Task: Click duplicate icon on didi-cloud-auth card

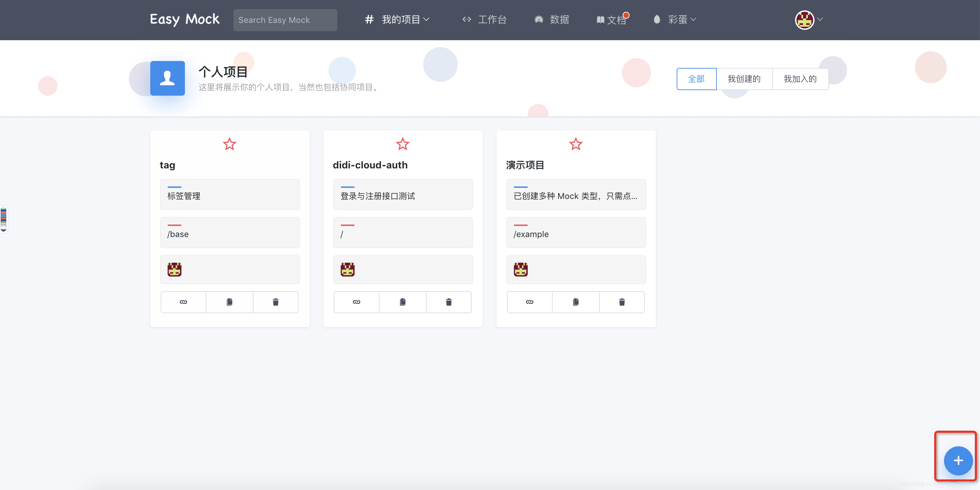Action: coord(402,302)
